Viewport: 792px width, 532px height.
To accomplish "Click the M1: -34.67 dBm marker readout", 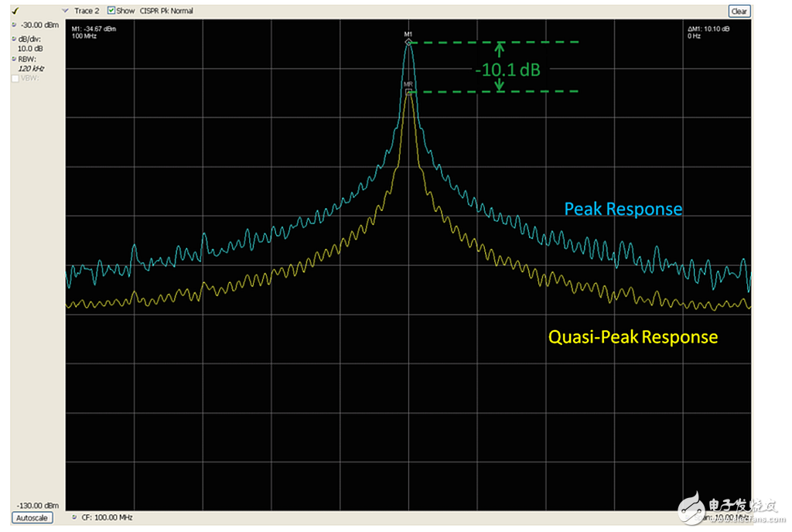I will pyautogui.click(x=94, y=29).
